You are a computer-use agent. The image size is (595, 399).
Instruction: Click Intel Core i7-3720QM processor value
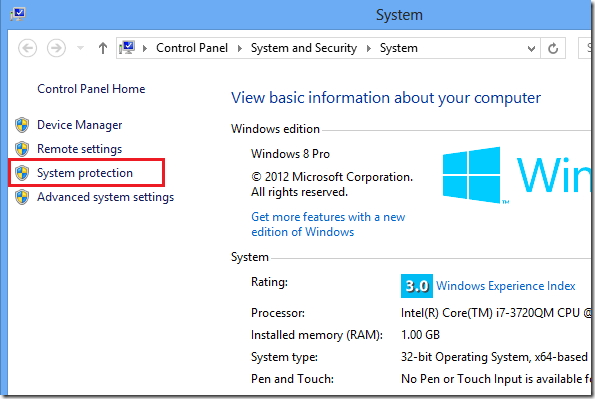coord(496,313)
